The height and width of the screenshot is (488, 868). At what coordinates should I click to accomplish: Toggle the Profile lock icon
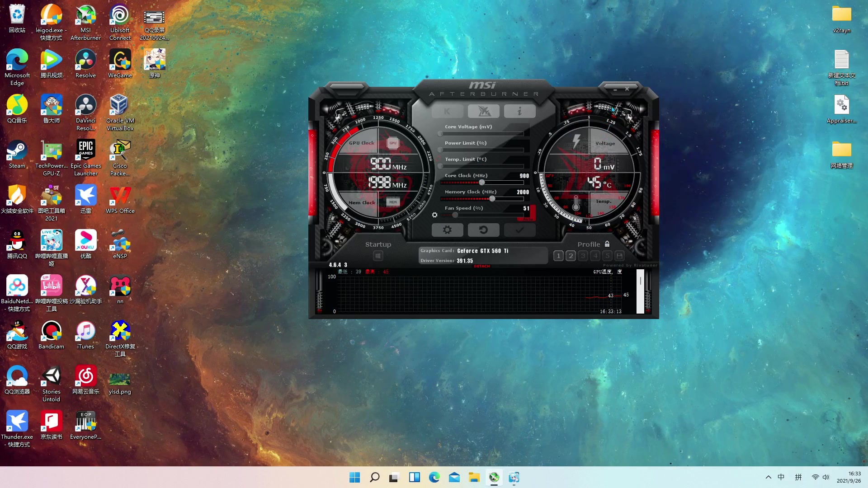click(x=607, y=244)
